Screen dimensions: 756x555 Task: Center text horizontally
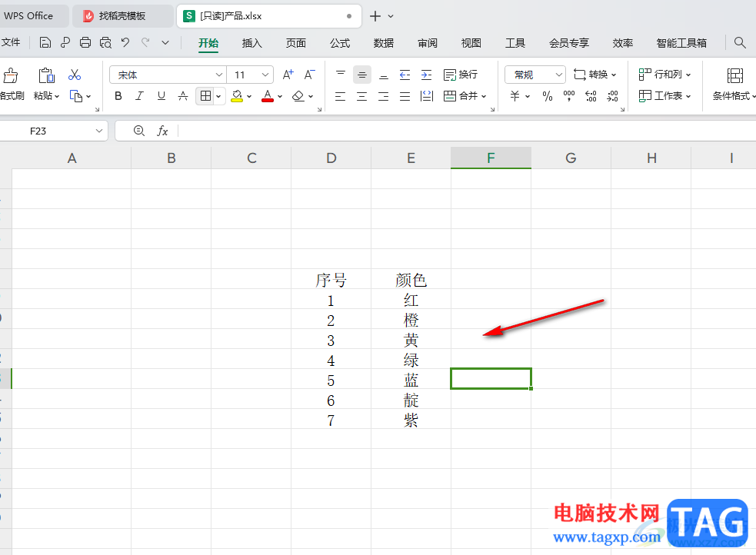362,96
